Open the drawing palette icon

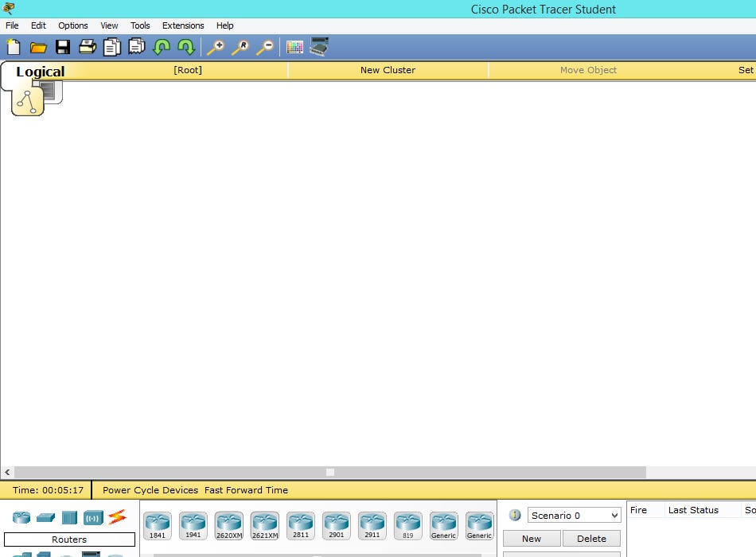294,47
